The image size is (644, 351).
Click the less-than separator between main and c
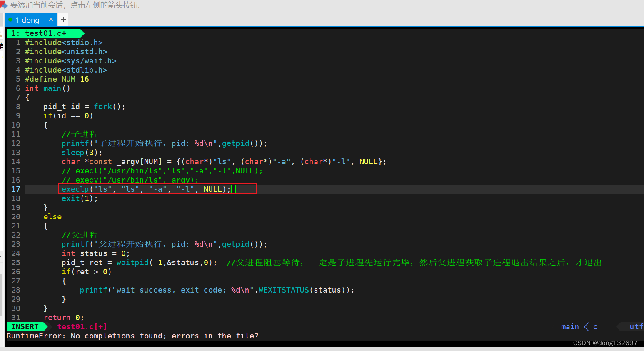click(x=586, y=327)
